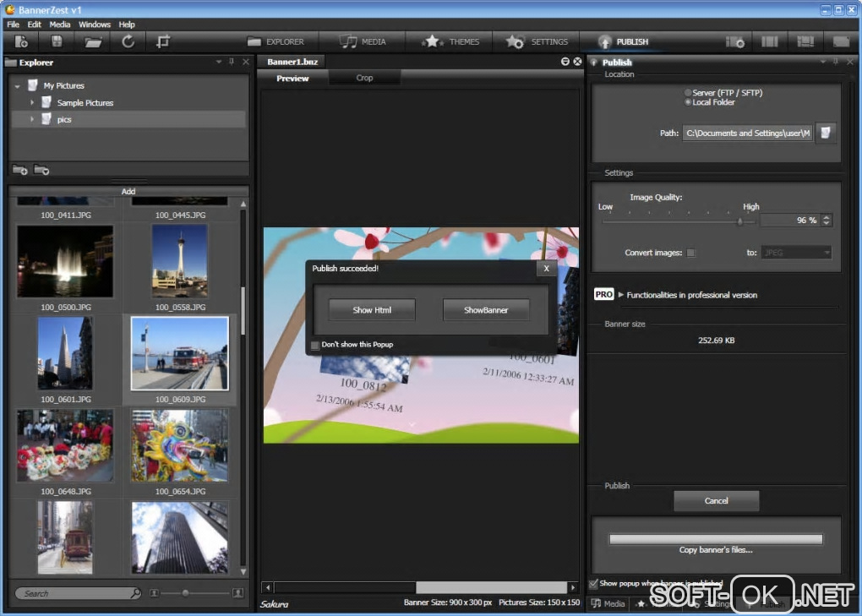Open the Settings toolbar section
This screenshot has height=616, width=862.
tap(537, 41)
